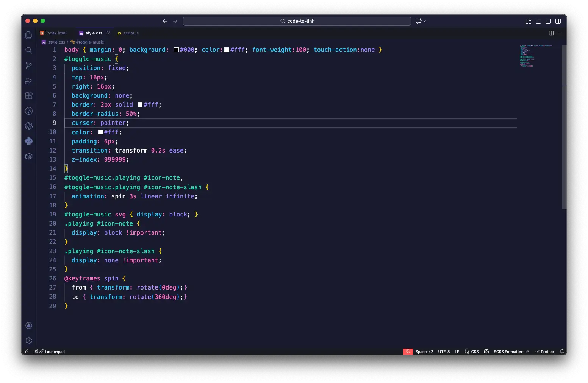The image size is (588, 383).
Task: Click the #000 background color swatch
Action: [x=176, y=50]
